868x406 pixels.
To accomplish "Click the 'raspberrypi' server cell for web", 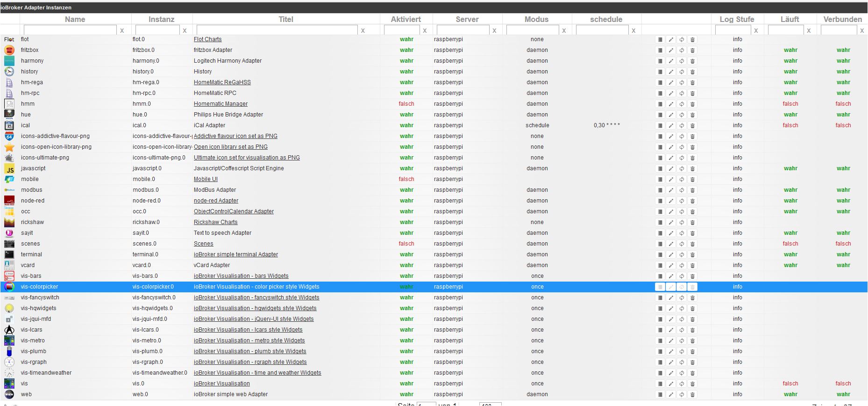I will (448, 394).
